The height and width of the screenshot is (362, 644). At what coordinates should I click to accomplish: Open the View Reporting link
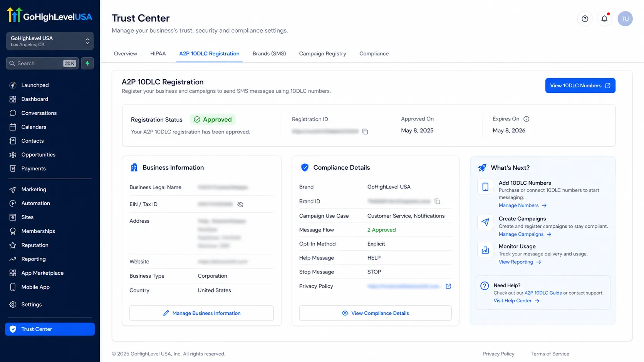520,262
